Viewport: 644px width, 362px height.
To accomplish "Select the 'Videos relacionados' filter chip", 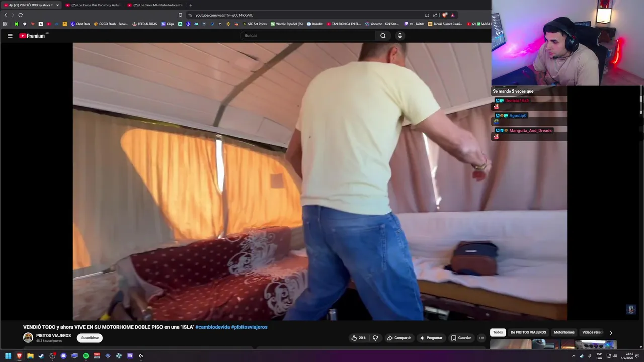I will point(592,332).
